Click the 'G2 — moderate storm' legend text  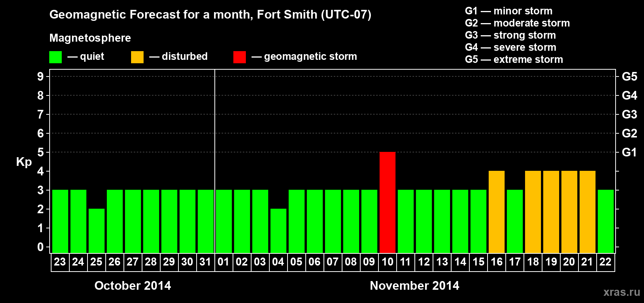(517, 23)
